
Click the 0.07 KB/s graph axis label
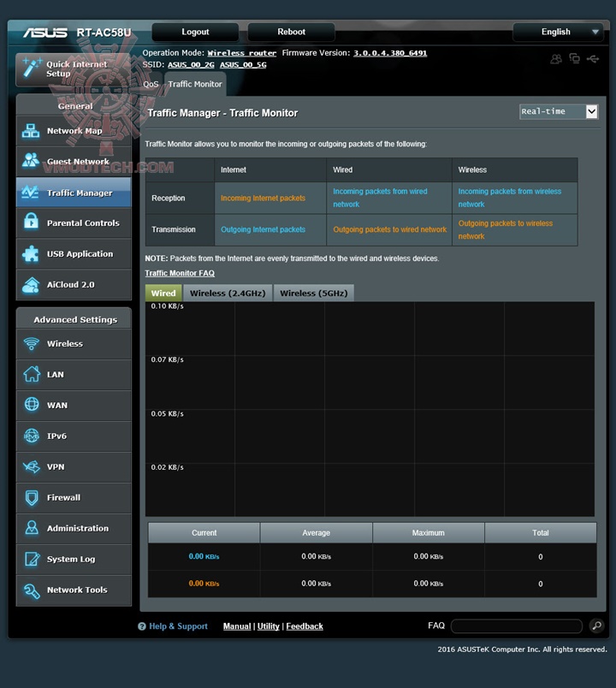tap(167, 359)
